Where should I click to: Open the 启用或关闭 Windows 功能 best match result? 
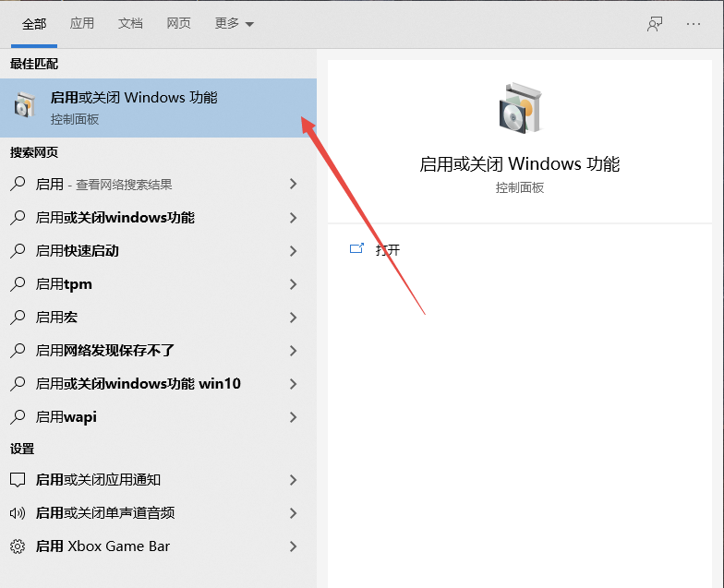coord(134,107)
